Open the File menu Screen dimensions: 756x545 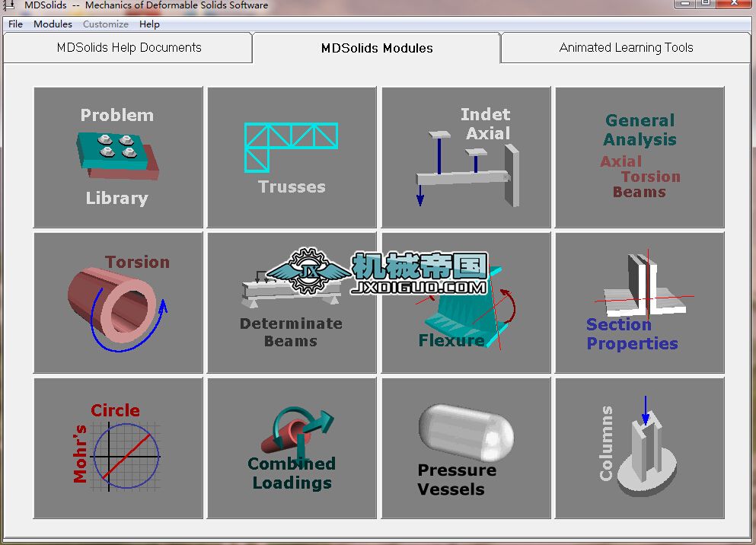[15, 24]
